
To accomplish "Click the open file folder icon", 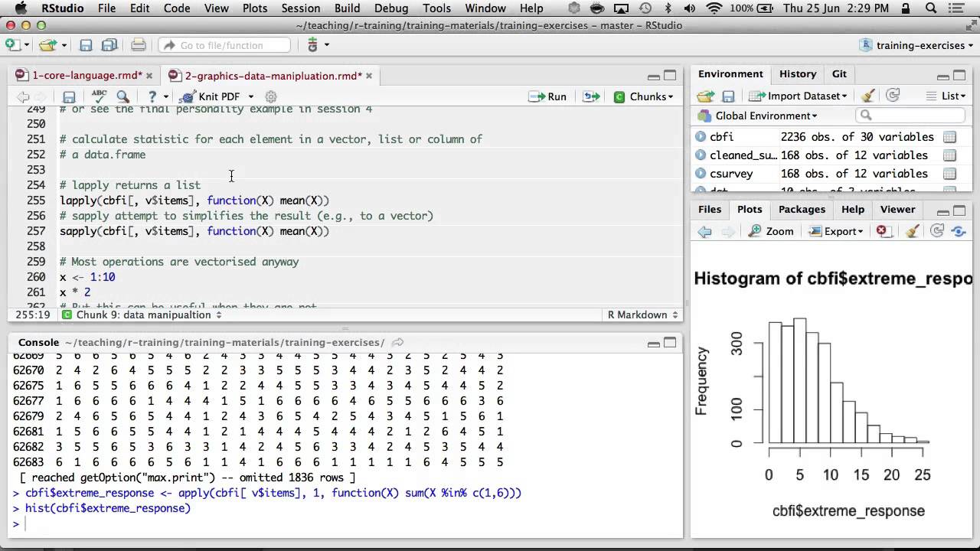I will [x=48, y=45].
